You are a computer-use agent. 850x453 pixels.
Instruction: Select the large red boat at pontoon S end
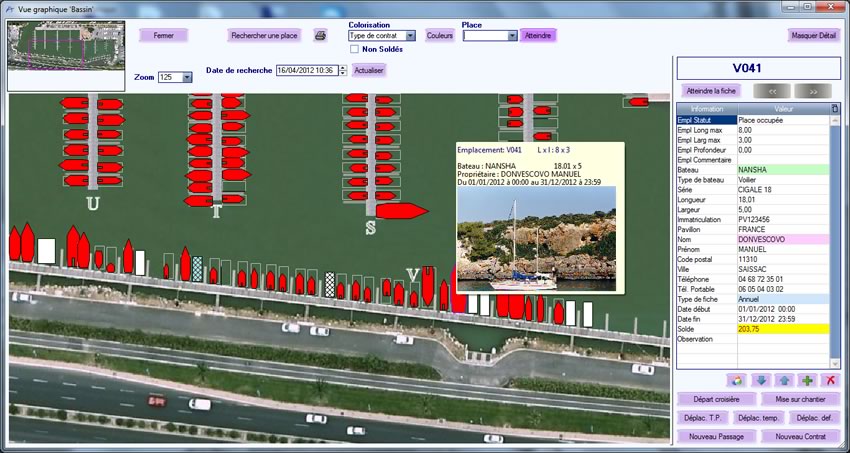click(x=402, y=211)
